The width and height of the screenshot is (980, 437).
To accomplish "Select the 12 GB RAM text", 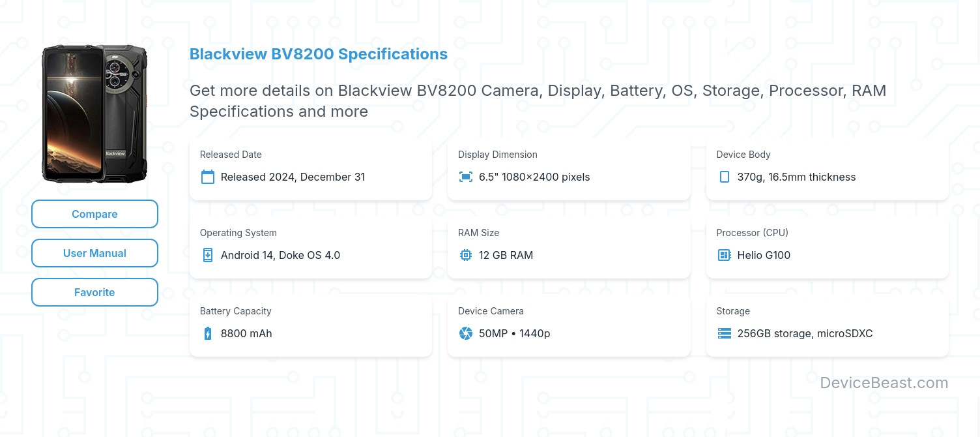I will 506,255.
